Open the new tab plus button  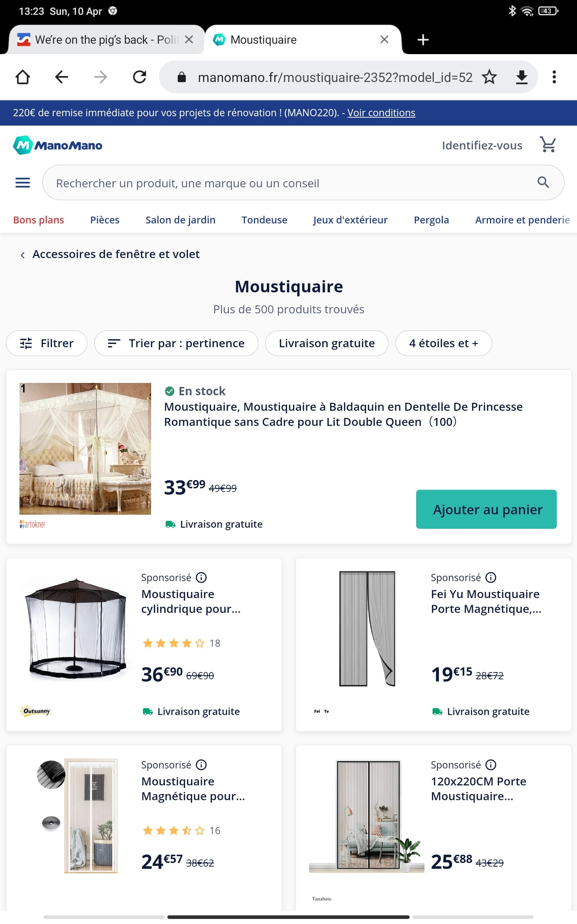click(423, 40)
